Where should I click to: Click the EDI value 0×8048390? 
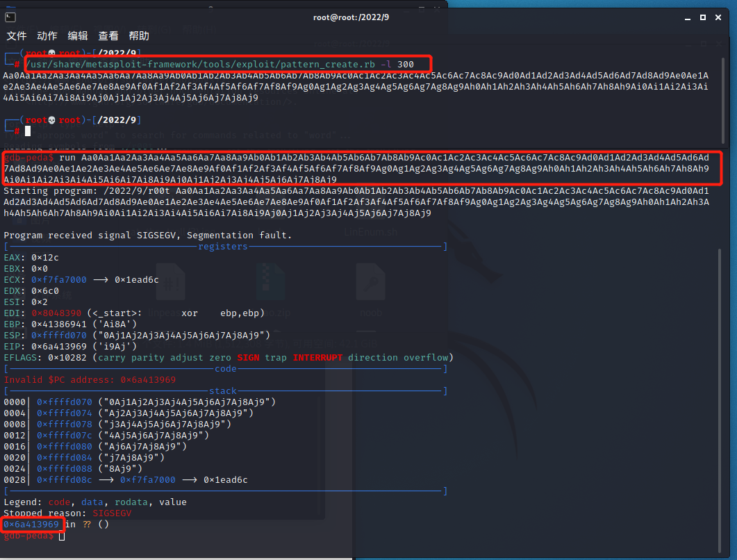56,313
